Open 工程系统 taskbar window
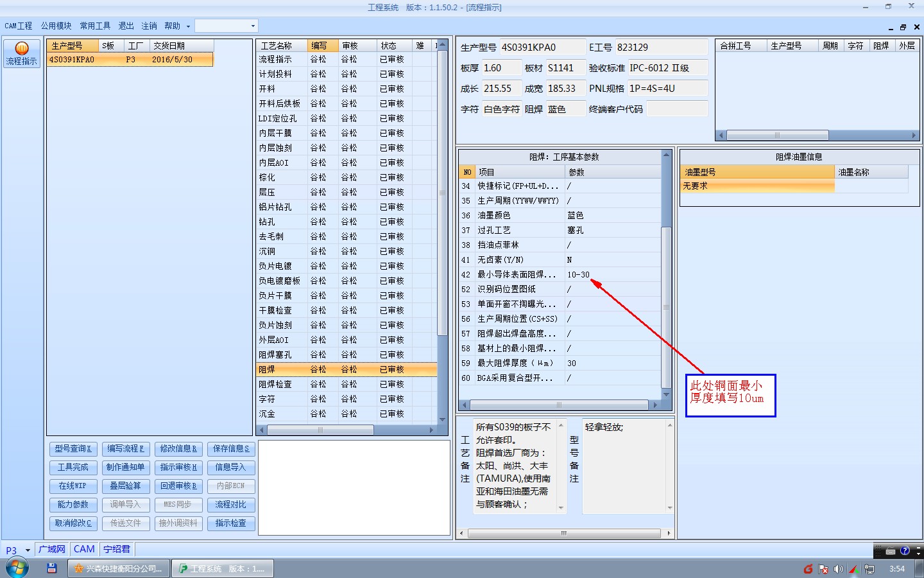 (223, 568)
